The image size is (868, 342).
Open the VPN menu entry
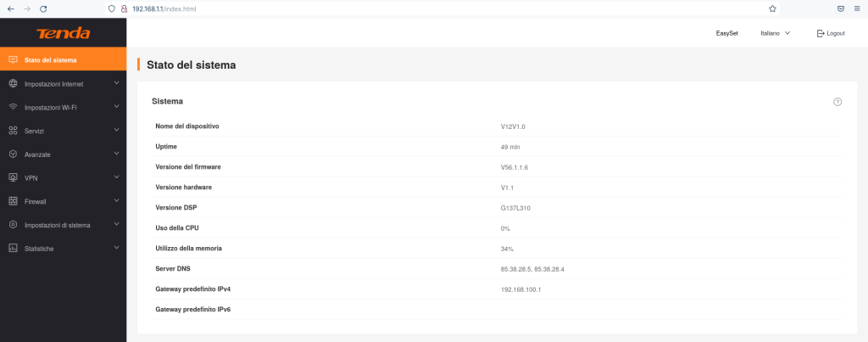[x=31, y=178]
